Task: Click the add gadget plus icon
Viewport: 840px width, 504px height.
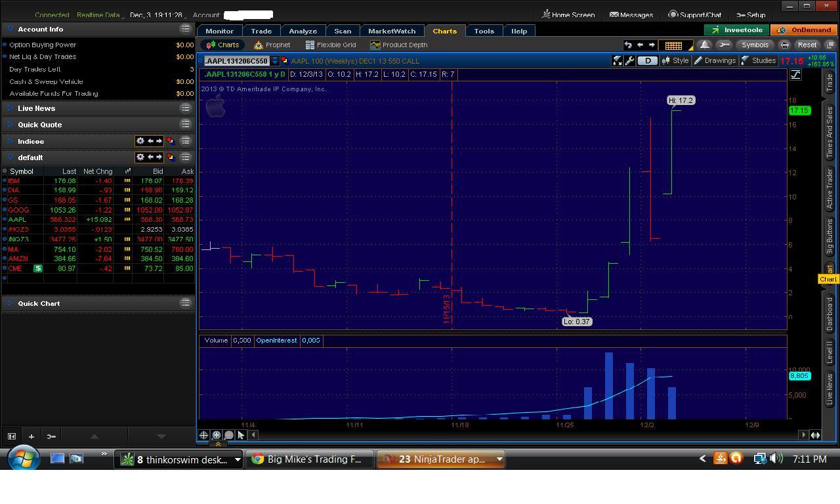Action: 31,436
